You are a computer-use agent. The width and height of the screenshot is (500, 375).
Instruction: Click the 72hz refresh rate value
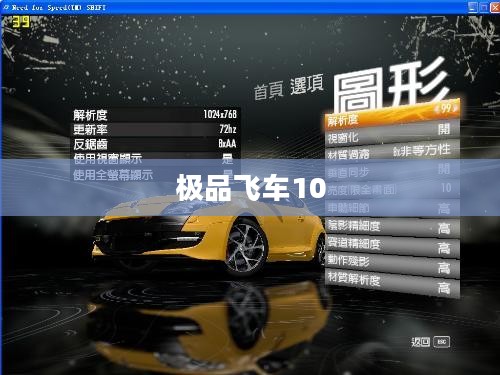pos(228,129)
